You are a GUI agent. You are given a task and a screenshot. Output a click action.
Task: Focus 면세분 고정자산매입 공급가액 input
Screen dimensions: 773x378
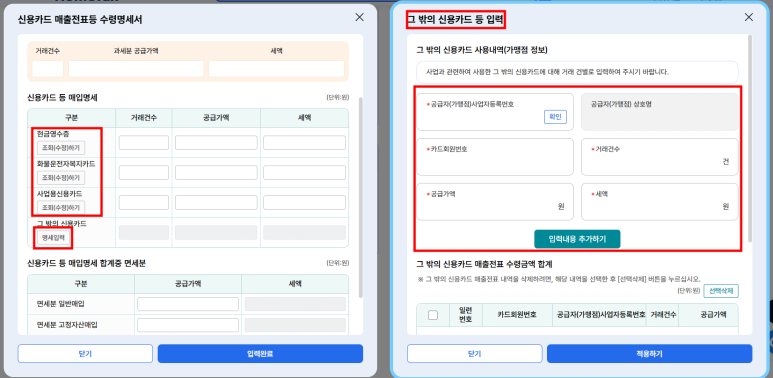188,325
